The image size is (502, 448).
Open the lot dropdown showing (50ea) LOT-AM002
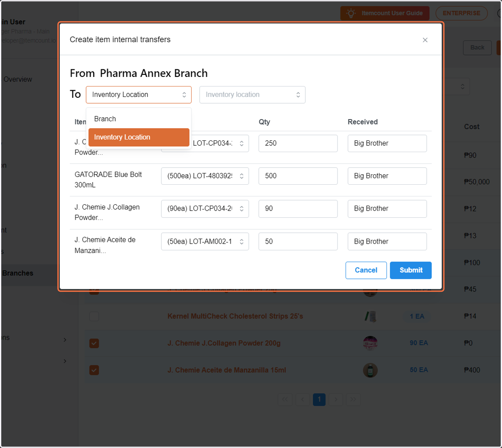pyautogui.click(x=205, y=242)
